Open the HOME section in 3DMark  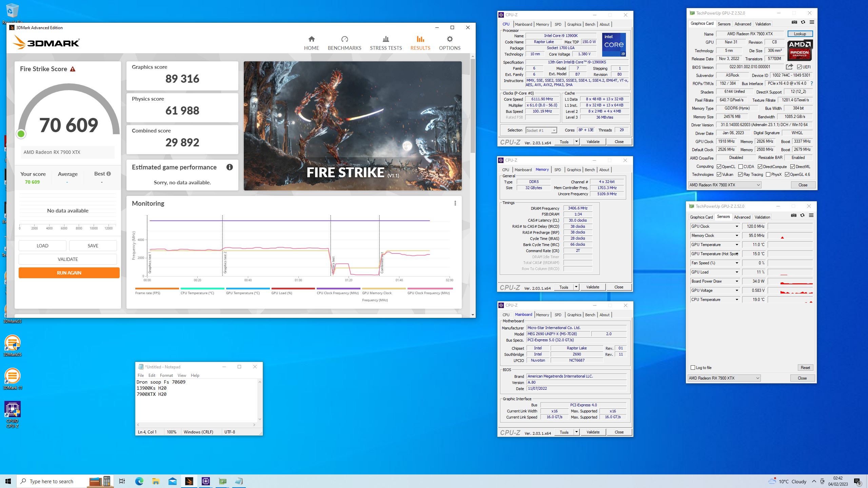point(311,43)
